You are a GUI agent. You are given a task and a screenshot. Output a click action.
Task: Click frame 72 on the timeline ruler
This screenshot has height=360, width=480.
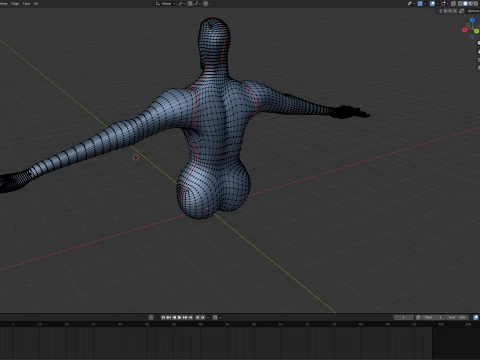coord(307,324)
